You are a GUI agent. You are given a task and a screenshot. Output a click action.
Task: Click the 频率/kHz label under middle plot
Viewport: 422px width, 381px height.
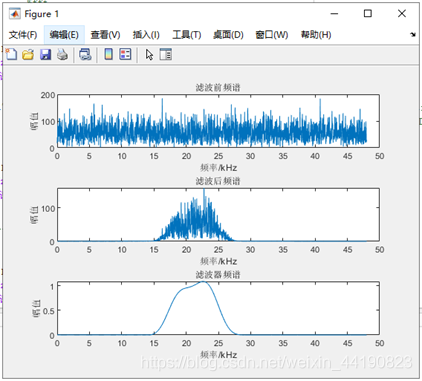click(x=218, y=261)
